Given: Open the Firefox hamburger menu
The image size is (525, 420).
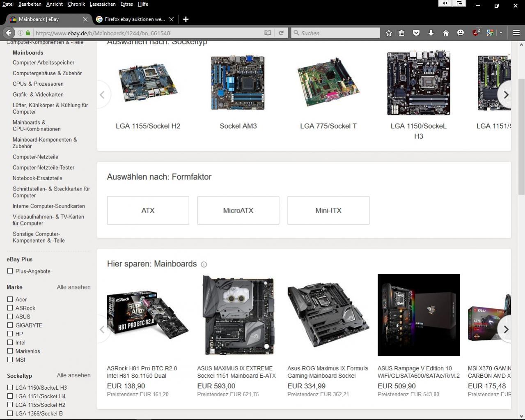Looking at the screenshot, I should (x=516, y=33).
